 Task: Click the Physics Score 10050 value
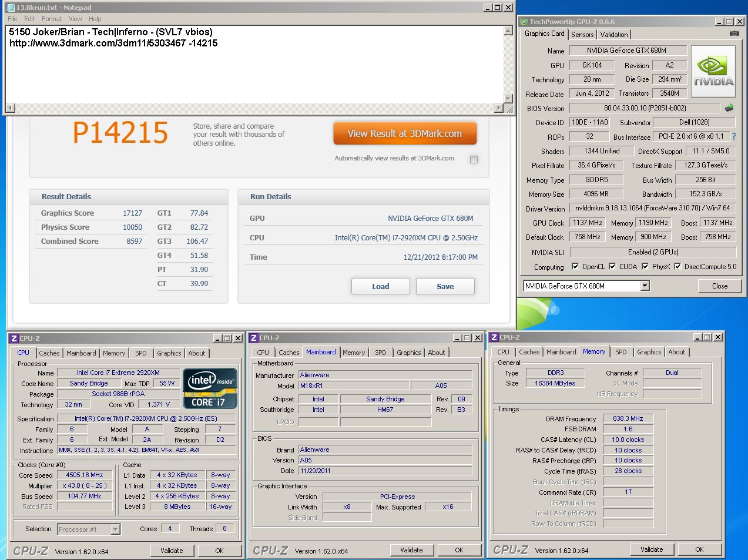pyautogui.click(x=132, y=227)
